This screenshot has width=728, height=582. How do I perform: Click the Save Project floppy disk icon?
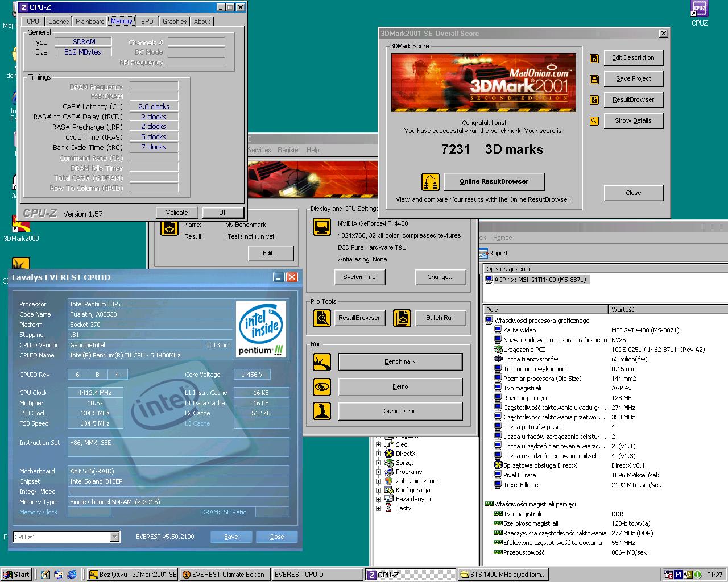click(x=594, y=79)
